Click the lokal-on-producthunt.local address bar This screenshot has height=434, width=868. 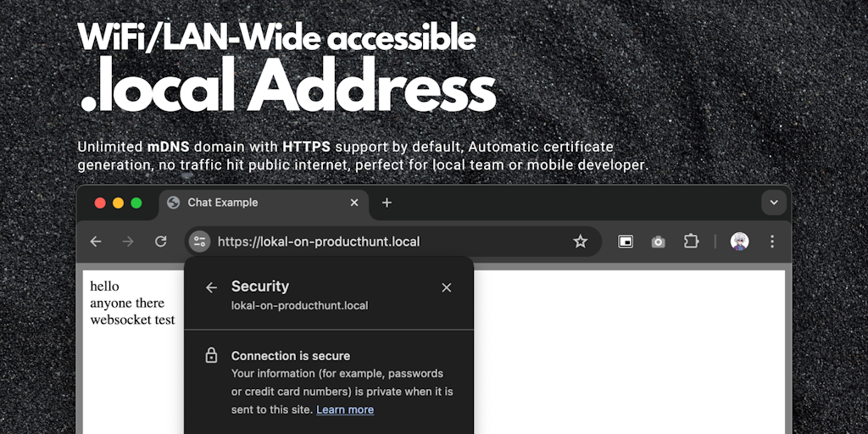[381, 242]
